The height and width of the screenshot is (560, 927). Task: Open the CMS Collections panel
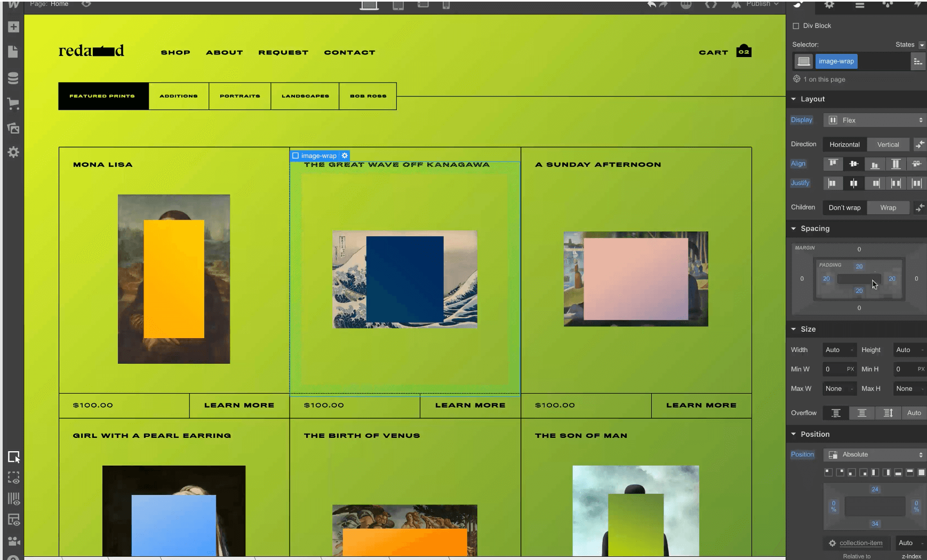[x=13, y=78]
